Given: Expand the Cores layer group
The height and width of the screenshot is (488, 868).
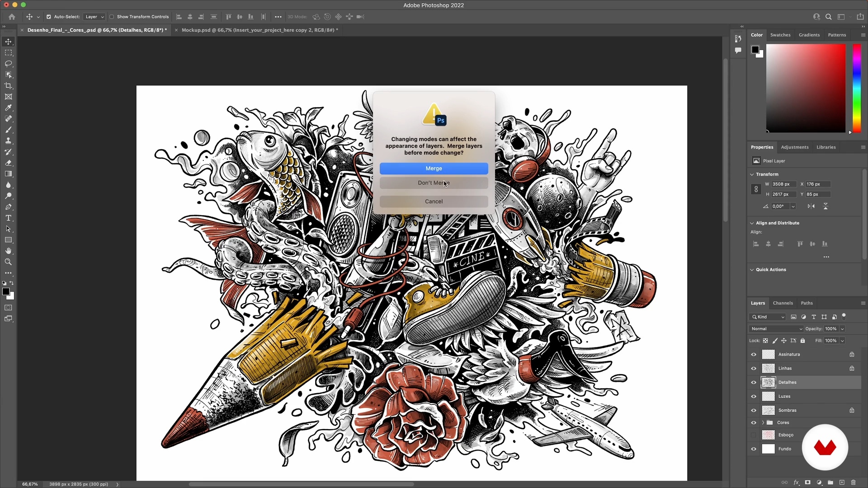Looking at the screenshot, I should point(763,423).
